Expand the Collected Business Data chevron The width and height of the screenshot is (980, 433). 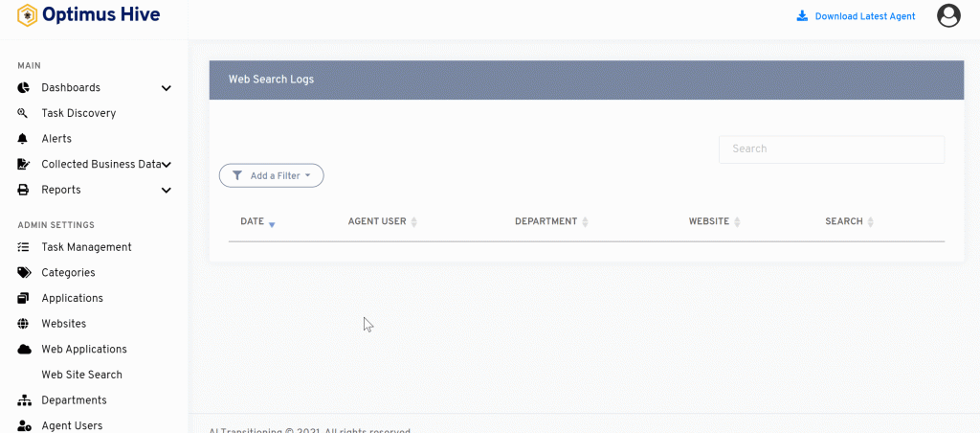coord(167,165)
